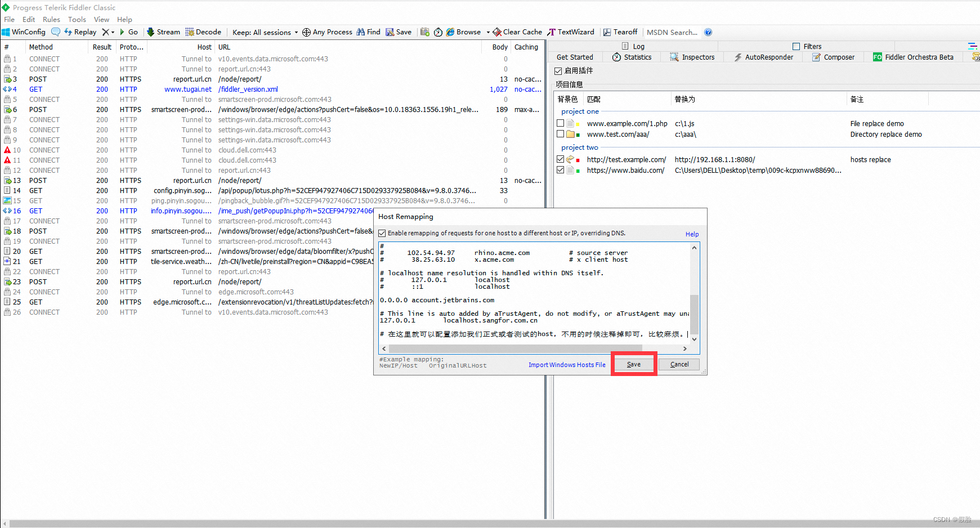Open the Tools menu

(77, 19)
